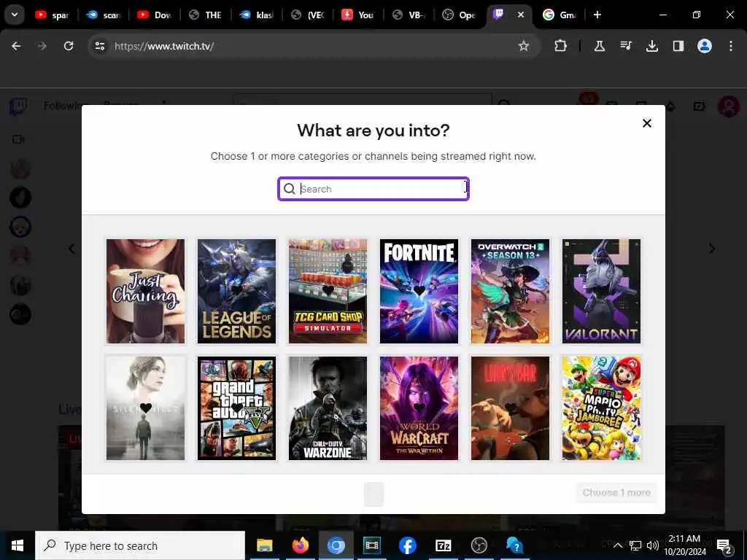Open Twitch user avatar menu
This screenshot has width=747, height=560.
(x=729, y=106)
